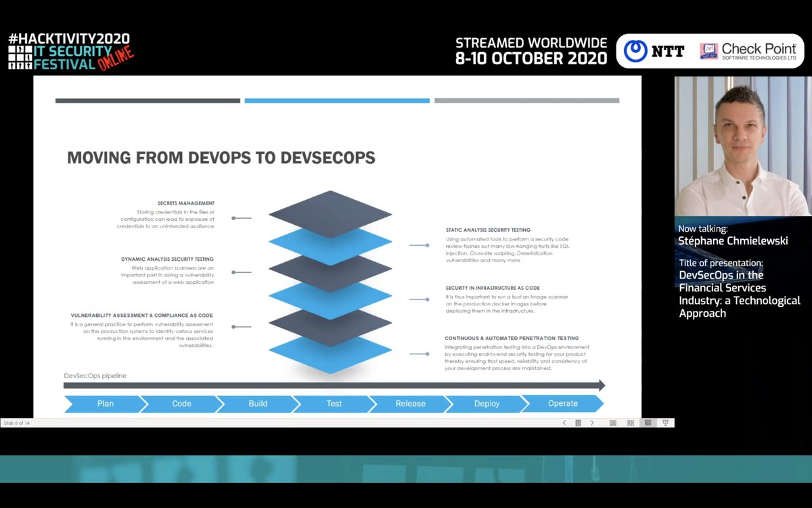Click the 'Streamed Worldwide' banner text
Image resolution: width=812 pixels, height=508 pixels.
point(531,43)
